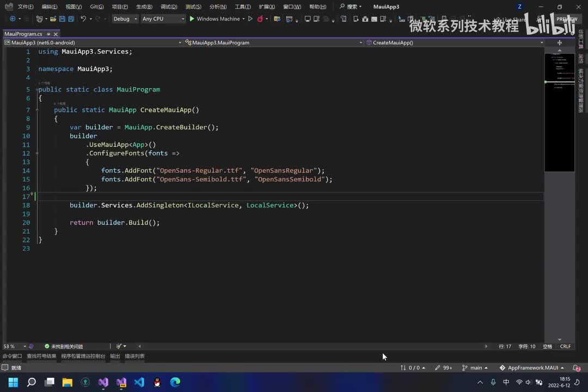Image resolution: width=588 pixels, height=392 pixels.
Task: Click the editor split window handle
Action: pos(560,43)
